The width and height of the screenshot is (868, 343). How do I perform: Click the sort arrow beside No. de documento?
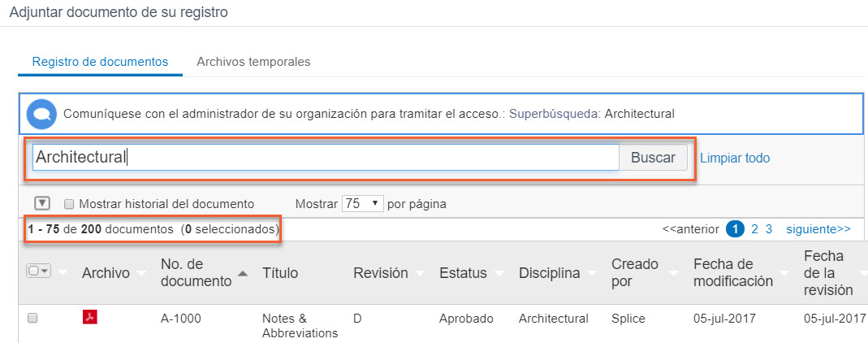(243, 274)
